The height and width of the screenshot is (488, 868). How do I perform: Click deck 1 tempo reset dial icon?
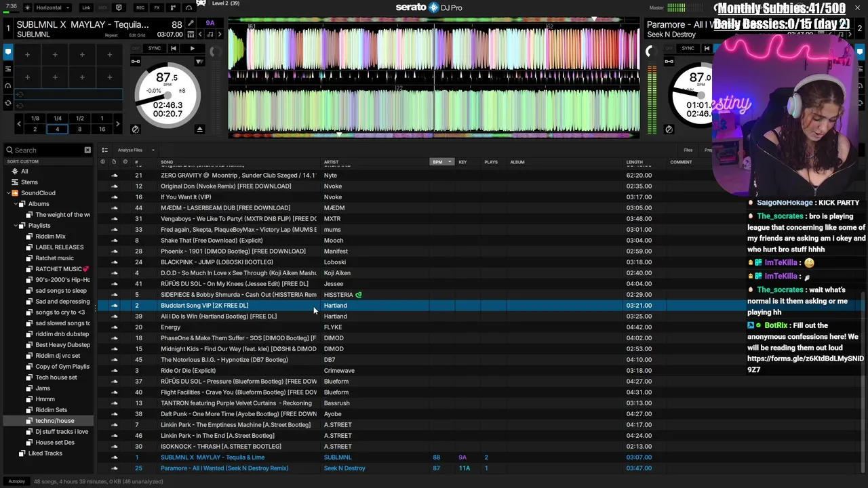[x=136, y=129]
